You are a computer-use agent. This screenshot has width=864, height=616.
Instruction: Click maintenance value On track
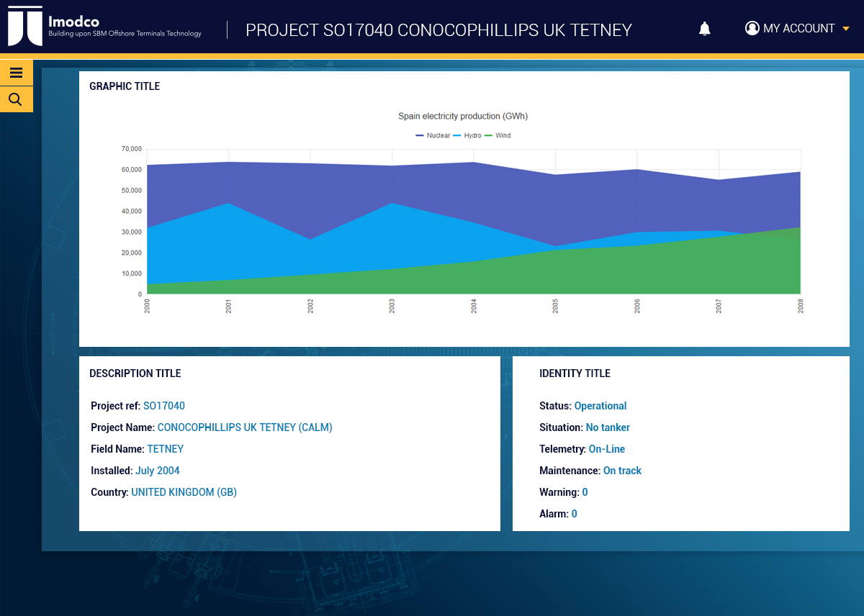point(622,471)
